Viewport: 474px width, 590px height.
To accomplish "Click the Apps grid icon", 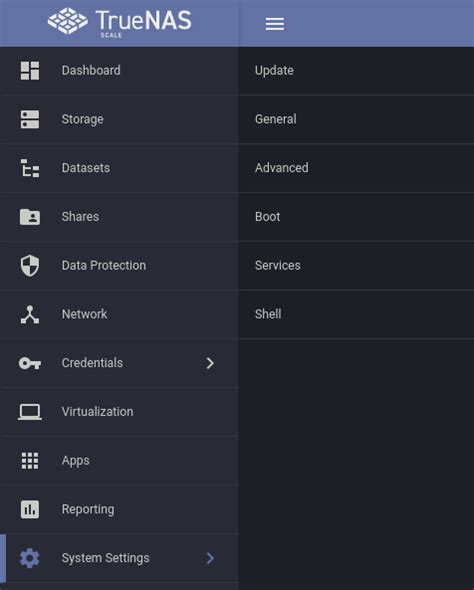I will click(30, 461).
